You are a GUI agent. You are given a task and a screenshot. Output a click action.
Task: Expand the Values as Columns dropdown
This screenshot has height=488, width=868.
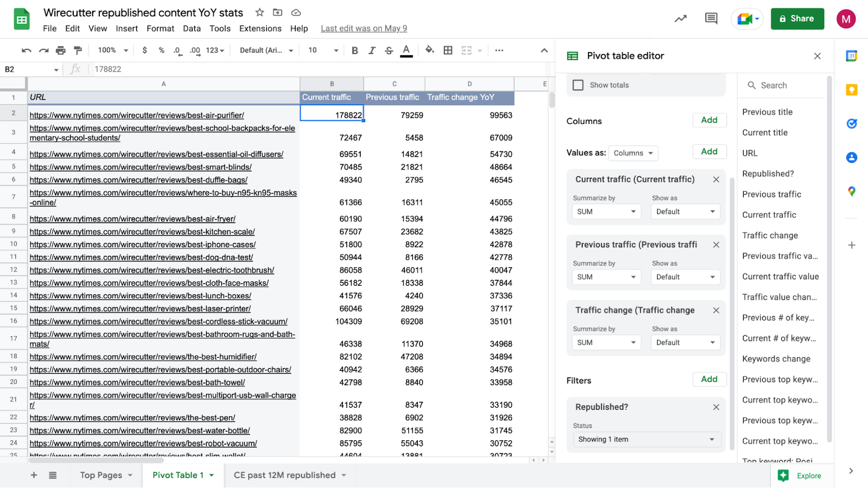point(633,153)
